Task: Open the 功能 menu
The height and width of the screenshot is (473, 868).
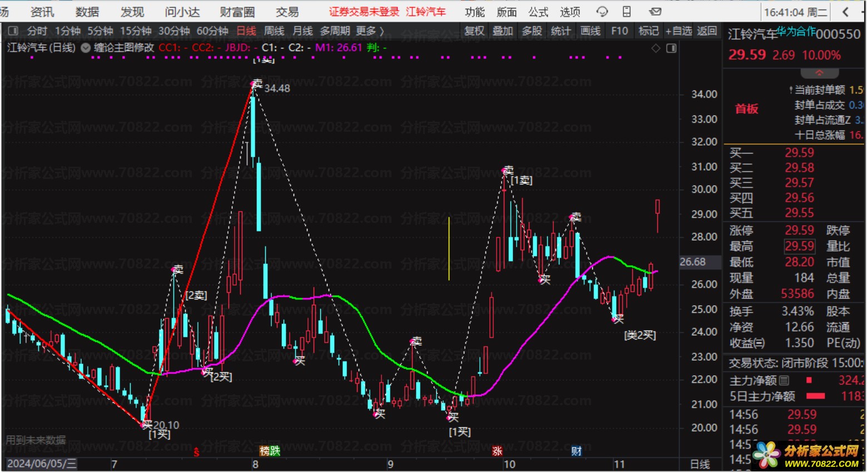Action: click(x=475, y=12)
